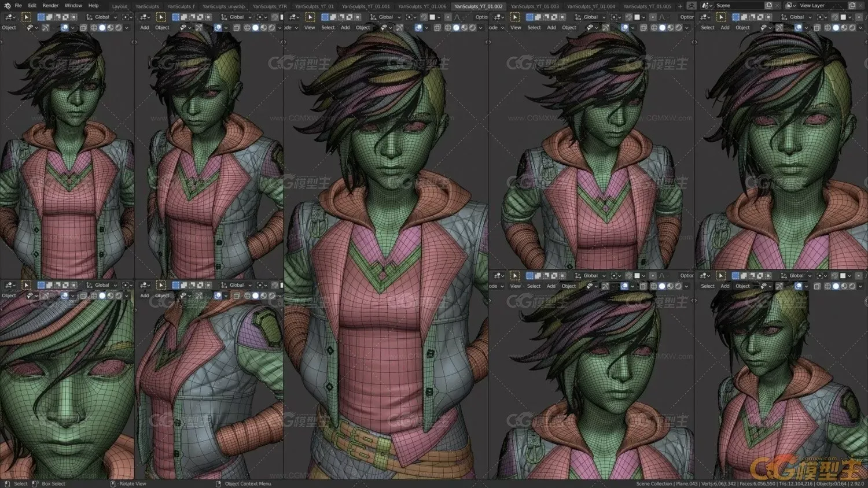Screen dimensions: 868x488
Task: Open the Blender logo application menu
Action: (7, 6)
